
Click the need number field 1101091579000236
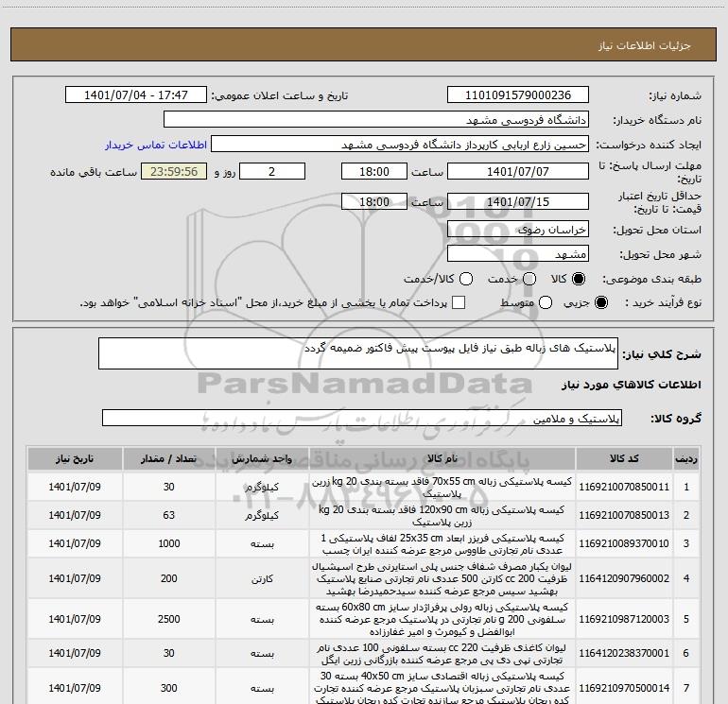coord(518,95)
